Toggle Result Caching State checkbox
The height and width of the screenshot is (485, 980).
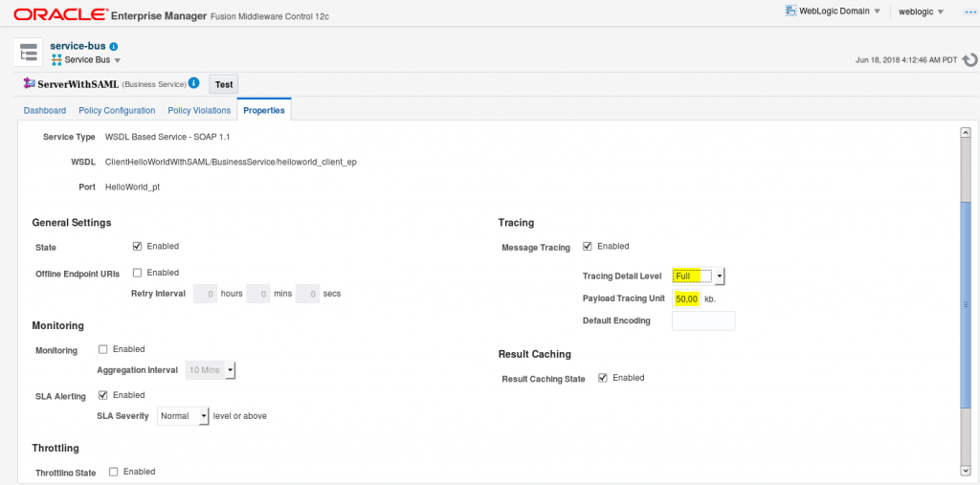click(603, 378)
